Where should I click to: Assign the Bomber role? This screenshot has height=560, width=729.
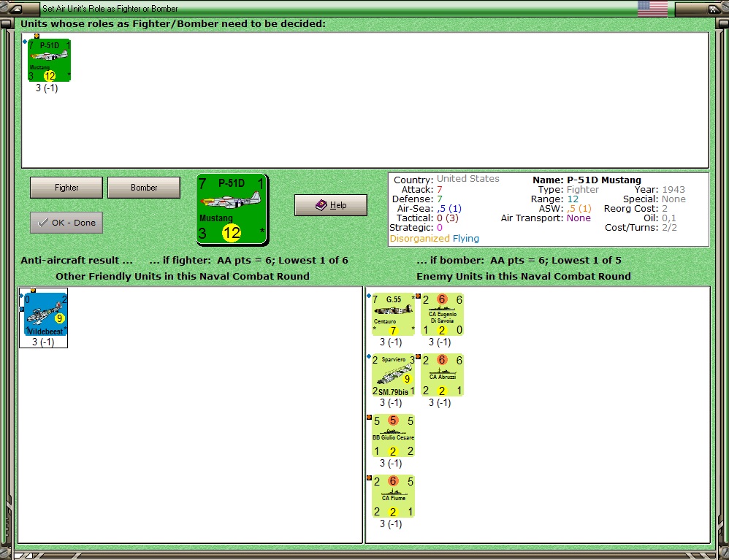click(144, 188)
